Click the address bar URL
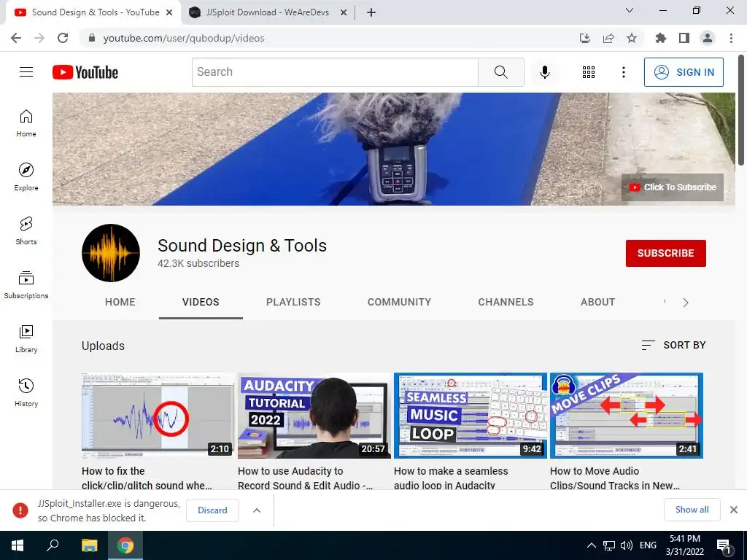 coord(184,38)
